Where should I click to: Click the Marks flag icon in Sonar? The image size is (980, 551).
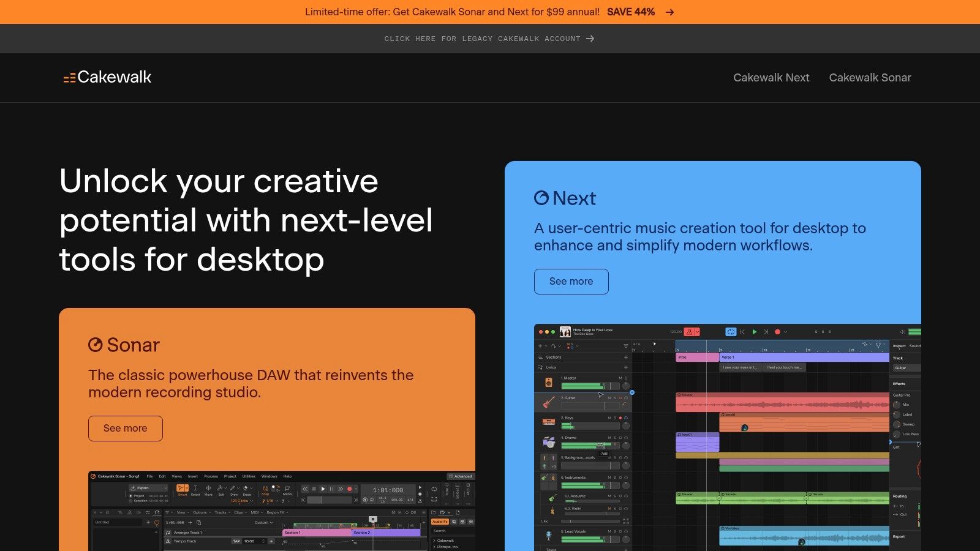click(x=287, y=489)
